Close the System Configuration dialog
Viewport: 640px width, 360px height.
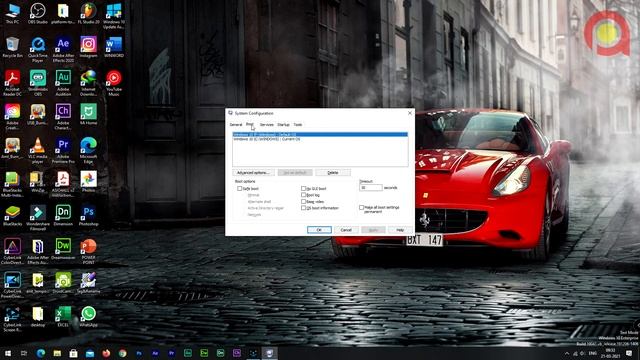tap(410, 113)
